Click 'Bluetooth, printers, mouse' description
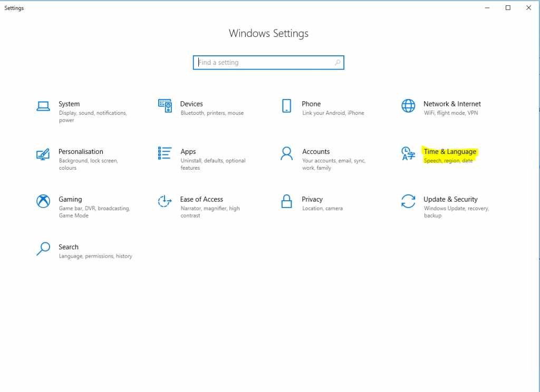 click(x=212, y=113)
